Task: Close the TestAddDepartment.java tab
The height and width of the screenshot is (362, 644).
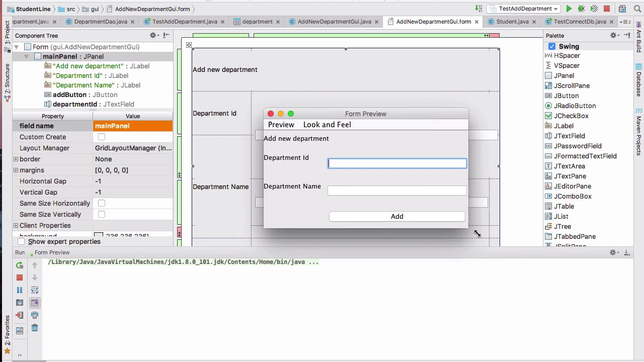Action: [x=223, y=22]
